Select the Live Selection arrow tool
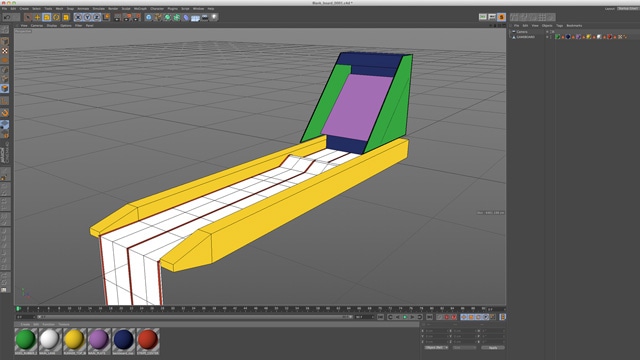The height and width of the screenshot is (360, 640). 28,17
